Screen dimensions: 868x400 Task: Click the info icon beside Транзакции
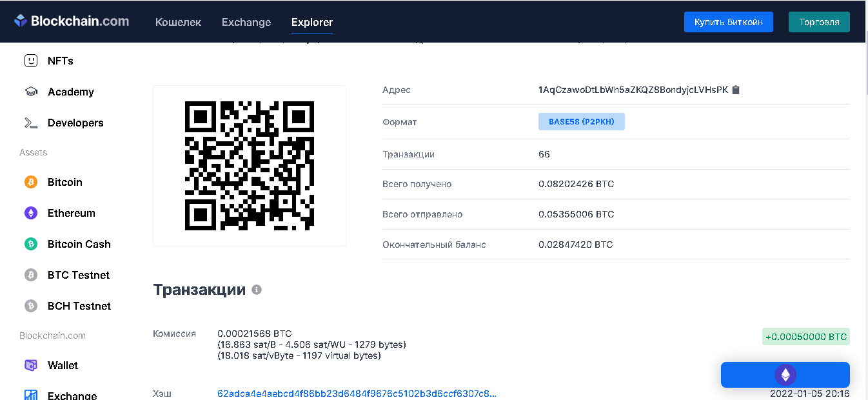256,290
